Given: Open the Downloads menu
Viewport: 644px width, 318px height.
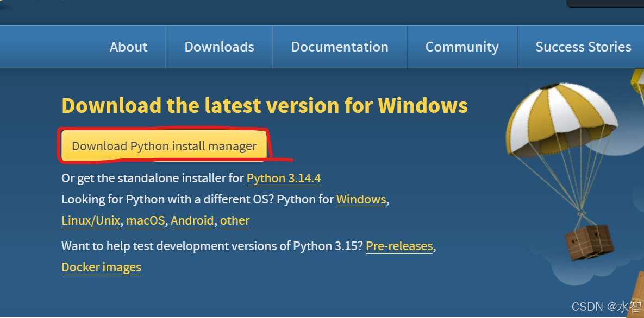Looking at the screenshot, I should pyautogui.click(x=220, y=47).
